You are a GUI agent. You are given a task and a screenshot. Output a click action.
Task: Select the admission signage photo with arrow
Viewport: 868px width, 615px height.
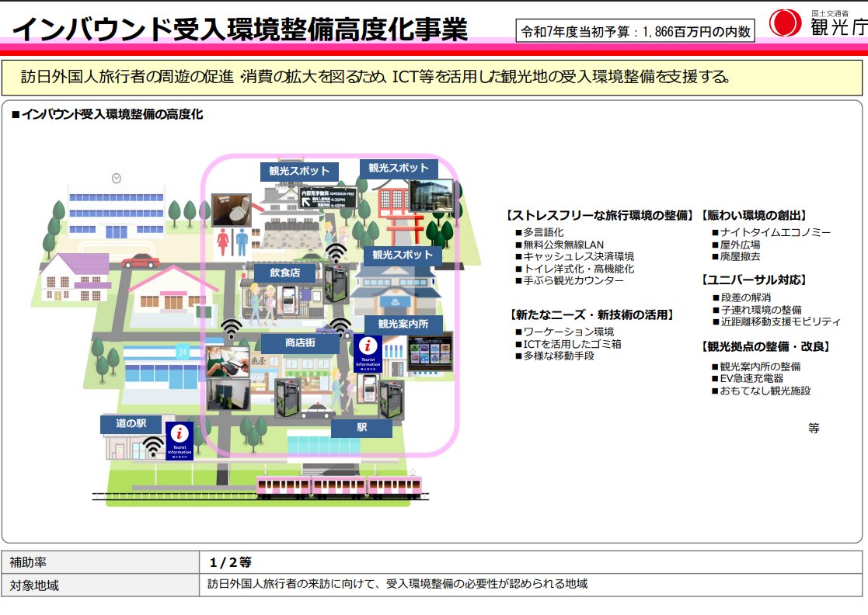[328, 198]
